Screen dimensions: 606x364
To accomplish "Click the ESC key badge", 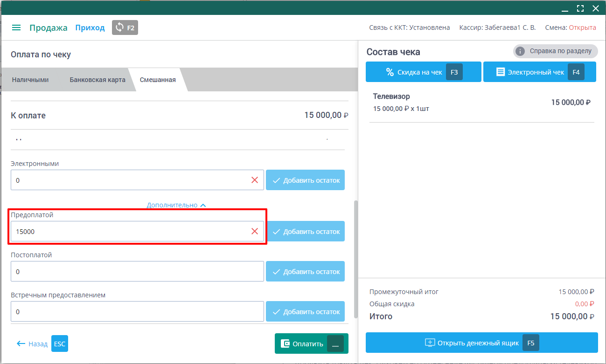I will point(60,344).
